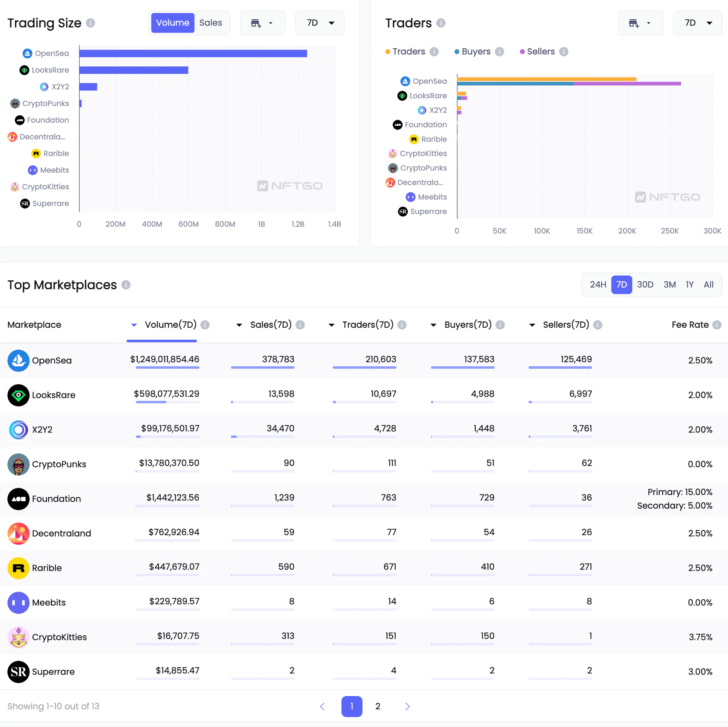Click the Showing 1-10 out of 13 text
Viewport: 728px width, 727px height.
click(54, 707)
